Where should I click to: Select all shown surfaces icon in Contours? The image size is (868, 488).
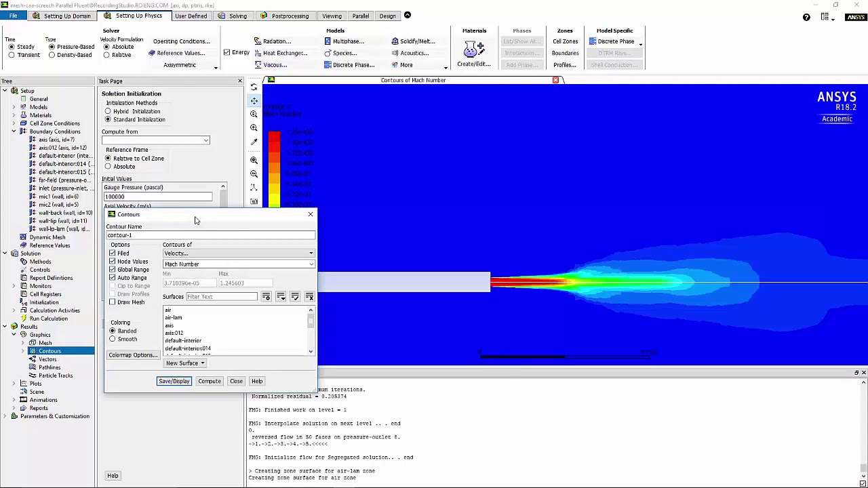coord(295,297)
